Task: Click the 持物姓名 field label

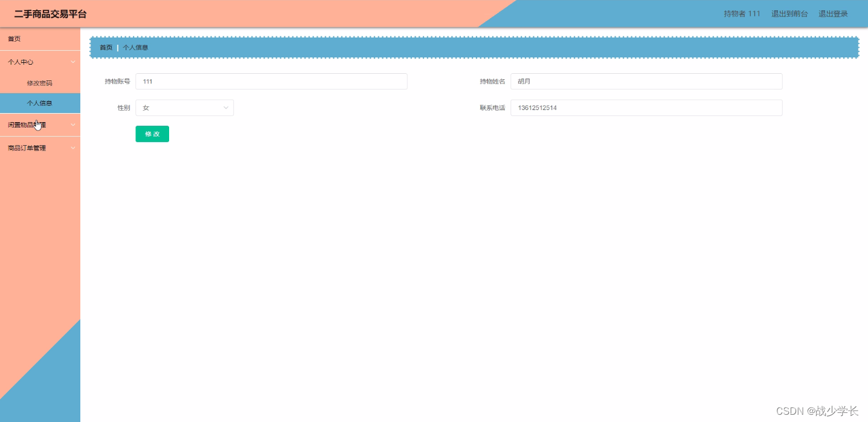Action: 492,81
